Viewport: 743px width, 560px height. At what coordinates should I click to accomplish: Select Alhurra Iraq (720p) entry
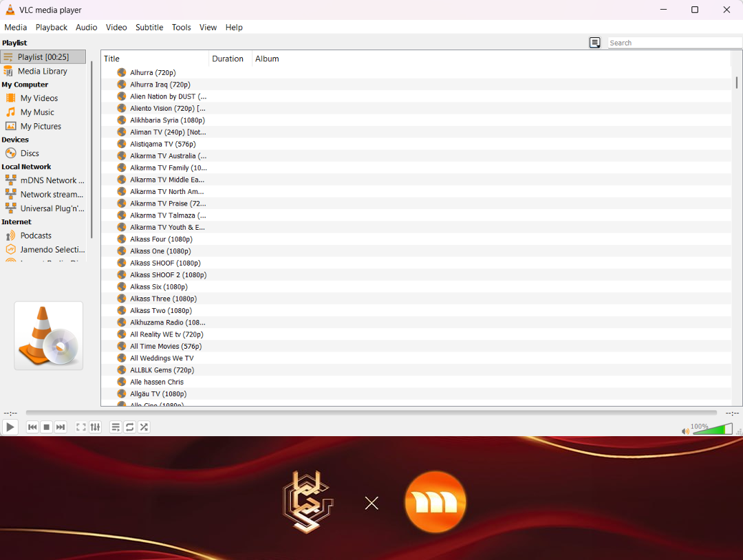tap(416, 85)
